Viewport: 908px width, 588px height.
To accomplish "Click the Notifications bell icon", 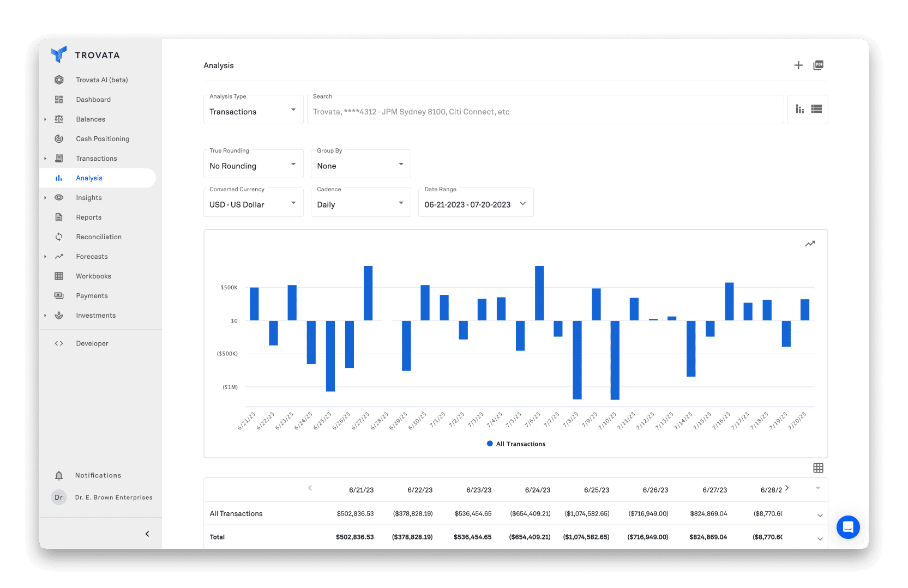I will 59,476.
